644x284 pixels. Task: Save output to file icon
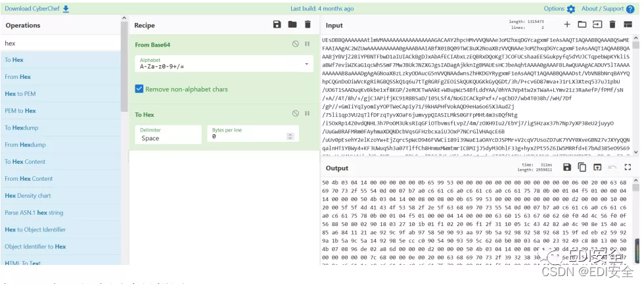567,167
